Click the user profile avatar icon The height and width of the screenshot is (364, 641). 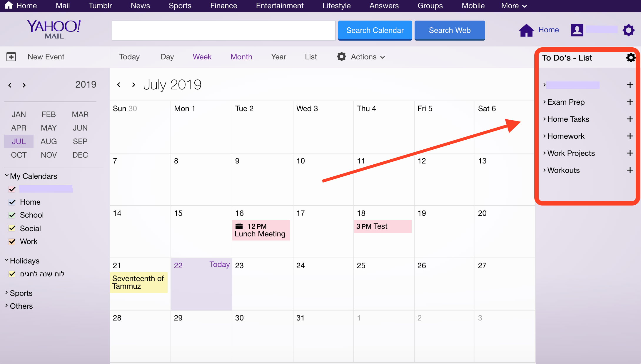577,30
